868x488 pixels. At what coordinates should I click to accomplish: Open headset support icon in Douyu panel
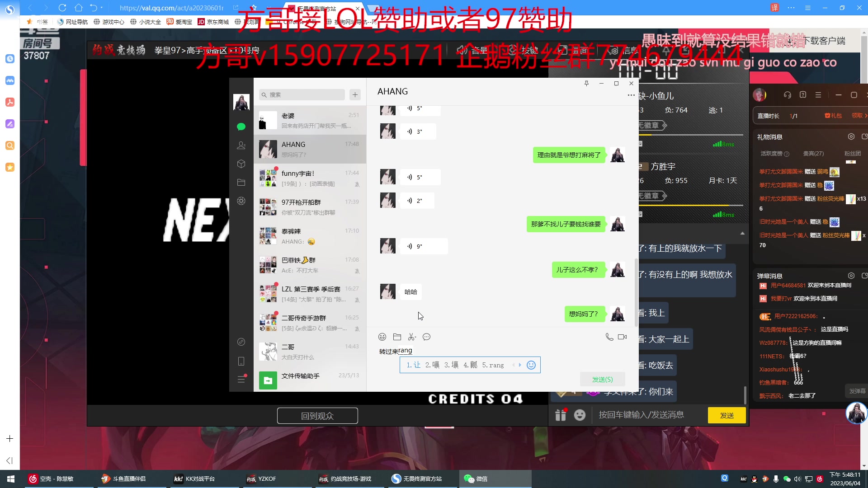coord(788,95)
